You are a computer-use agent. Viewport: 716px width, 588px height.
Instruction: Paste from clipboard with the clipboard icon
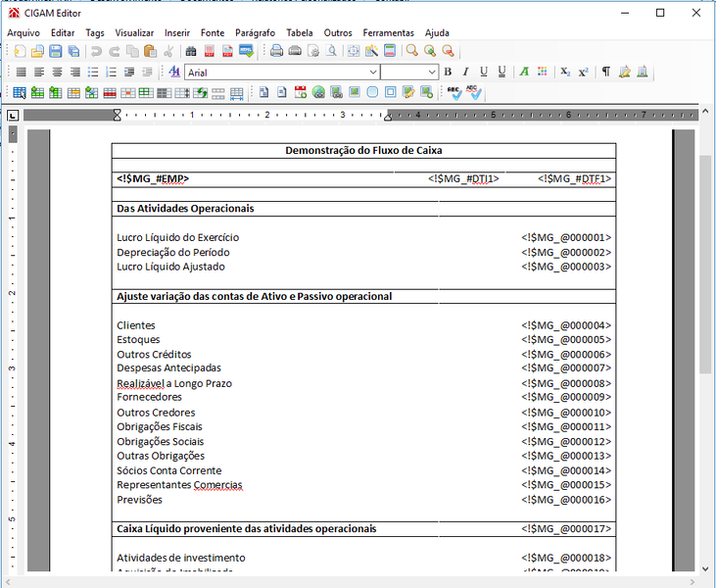[x=150, y=51]
